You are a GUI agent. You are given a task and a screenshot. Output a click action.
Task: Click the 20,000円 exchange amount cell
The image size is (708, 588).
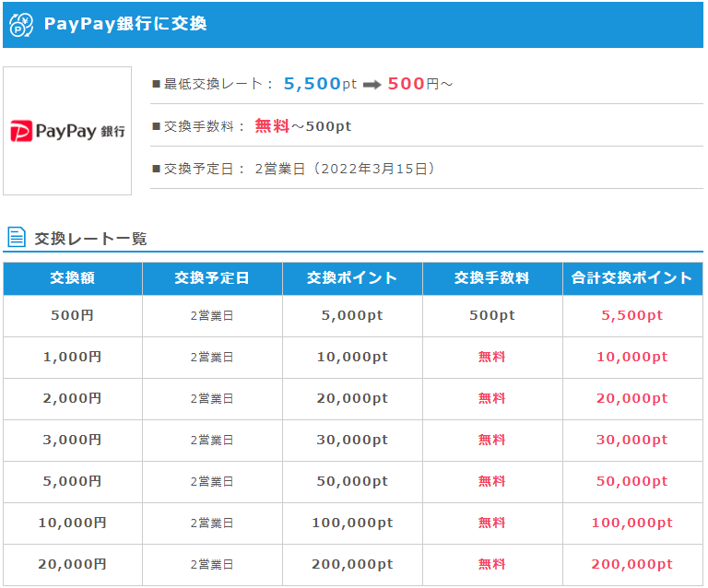[x=73, y=565]
